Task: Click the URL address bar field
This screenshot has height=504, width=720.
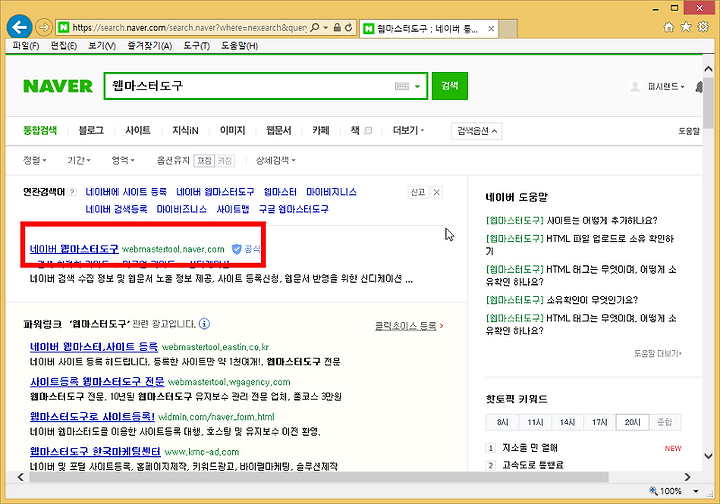Action: (x=190, y=28)
